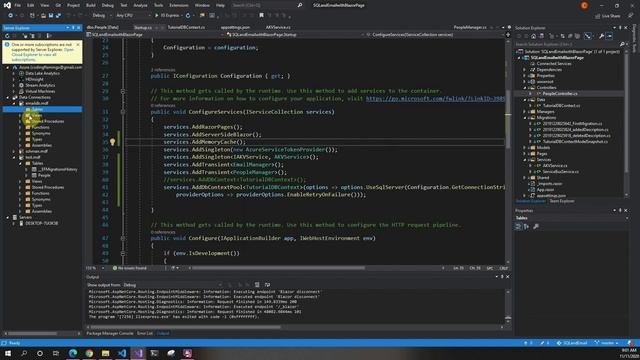Switch to the Team Explorer tab
The image size is (640, 360).
tap(562, 201)
